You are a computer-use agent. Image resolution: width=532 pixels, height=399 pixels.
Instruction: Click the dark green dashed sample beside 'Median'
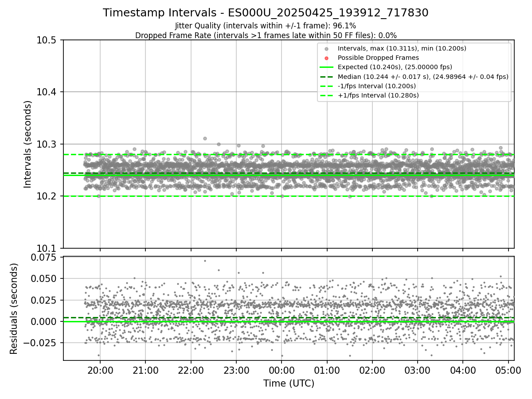(327, 77)
